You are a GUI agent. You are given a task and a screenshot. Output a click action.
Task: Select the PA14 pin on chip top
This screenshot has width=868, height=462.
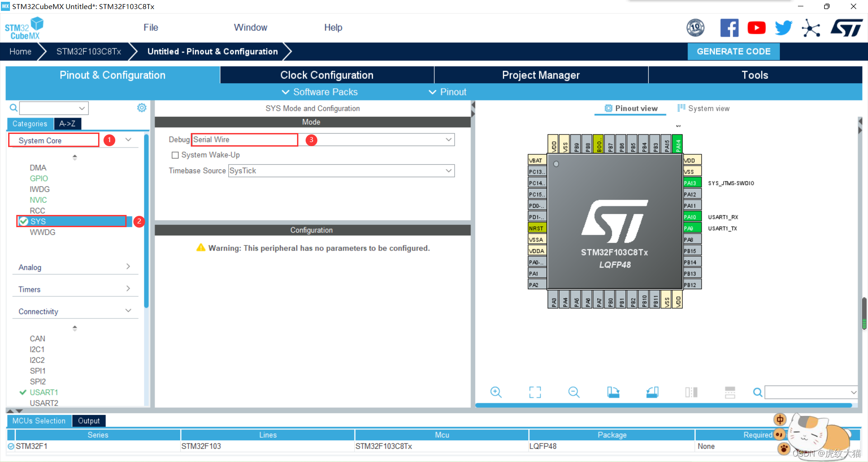point(678,144)
